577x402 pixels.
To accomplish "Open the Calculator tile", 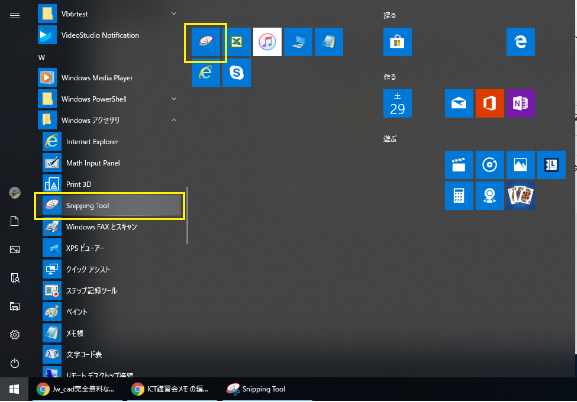I will 459,195.
